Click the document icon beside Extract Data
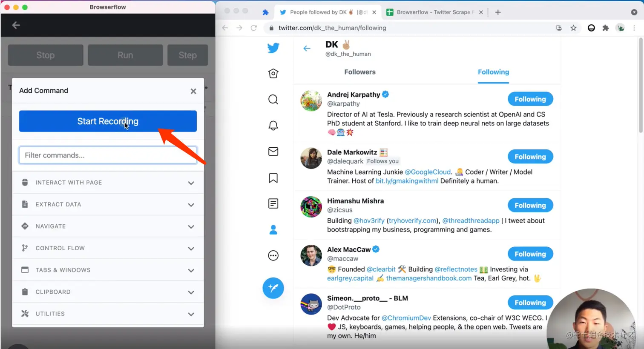644x349 pixels. [25, 204]
